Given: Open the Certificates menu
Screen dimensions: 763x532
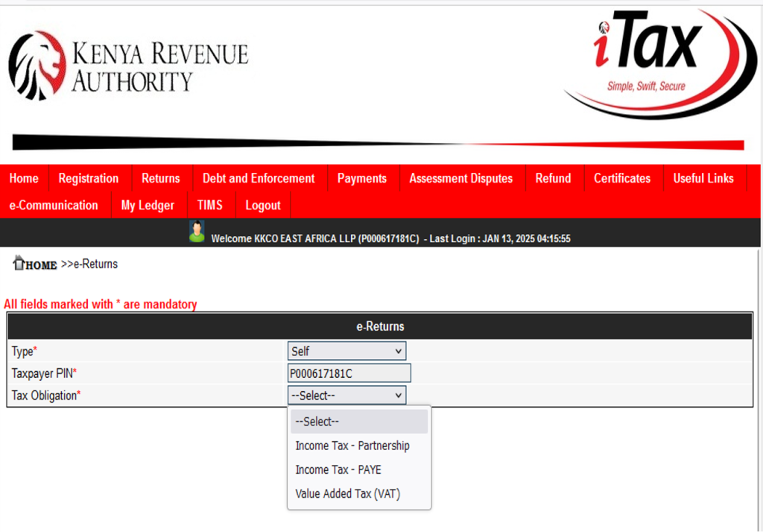Looking at the screenshot, I should pos(622,178).
